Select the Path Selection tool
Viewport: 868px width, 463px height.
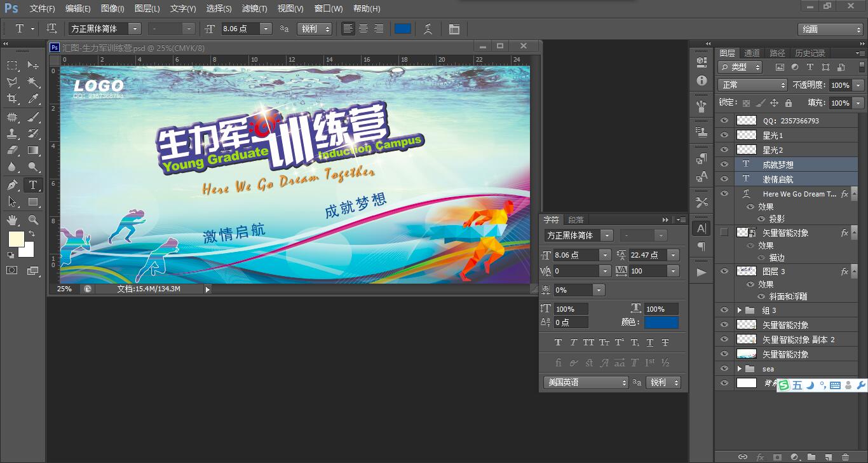click(x=12, y=202)
